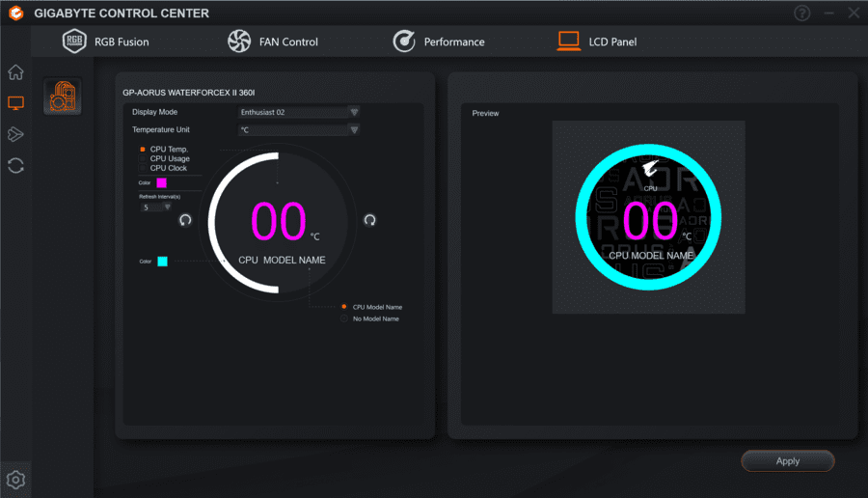Open settings gear in the sidebar
This screenshot has height=498, width=868.
(x=15, y=480)
